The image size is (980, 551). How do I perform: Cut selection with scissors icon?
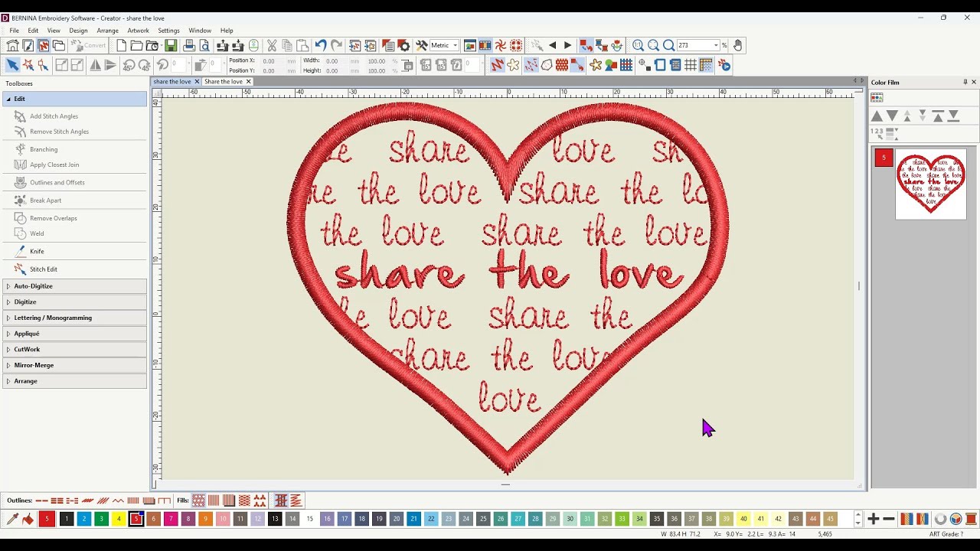coord(271,45)
